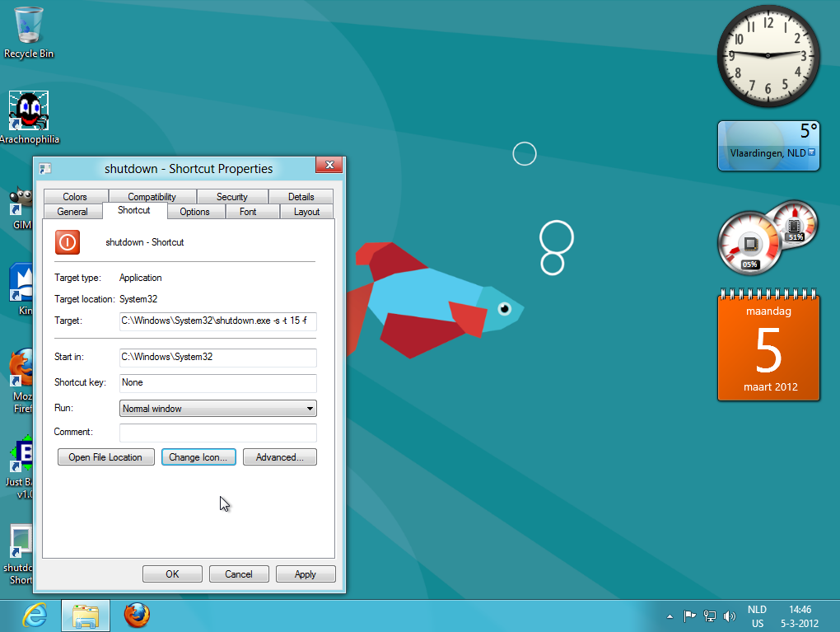The width and height of the screenshot is (840, 632).
Task: Select the Shortcut tab
Action: point(134,210)
